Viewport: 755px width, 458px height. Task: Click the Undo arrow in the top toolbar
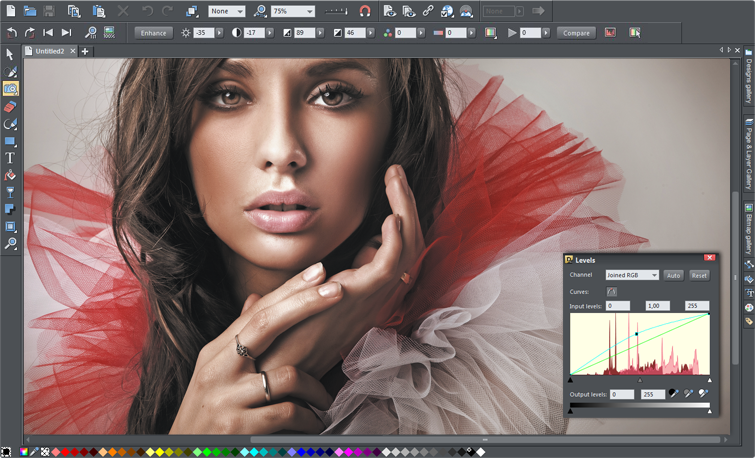[147, 11]
